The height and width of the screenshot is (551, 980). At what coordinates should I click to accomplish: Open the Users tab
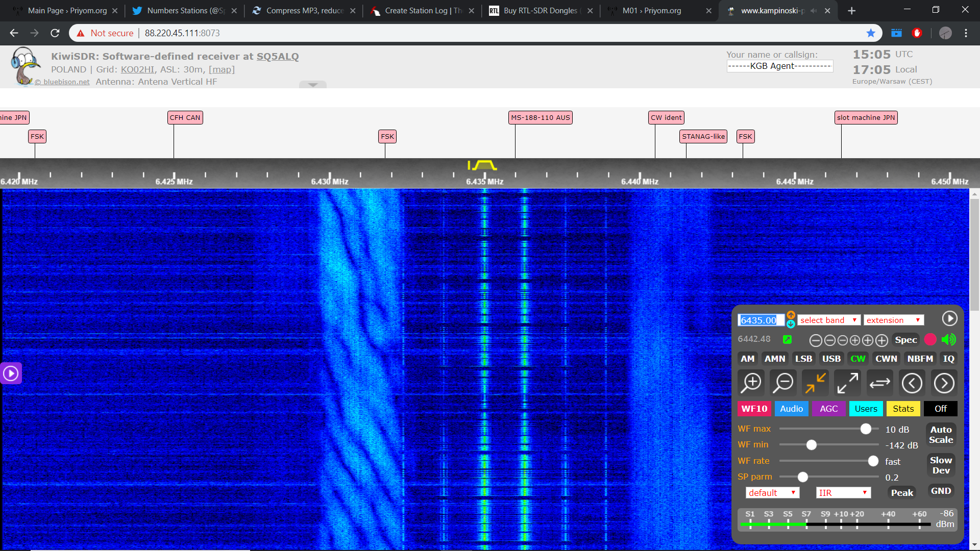coord(866,409)
